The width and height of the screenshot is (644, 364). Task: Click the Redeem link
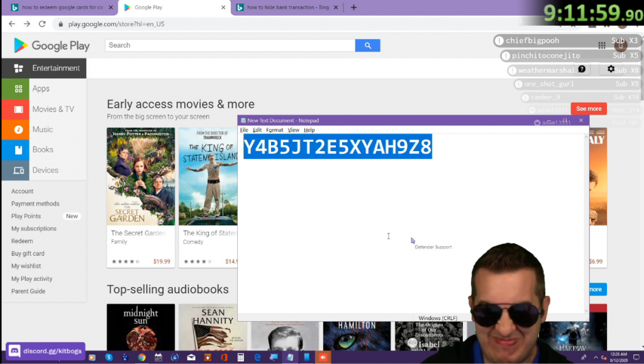click(x=22, y=241)
